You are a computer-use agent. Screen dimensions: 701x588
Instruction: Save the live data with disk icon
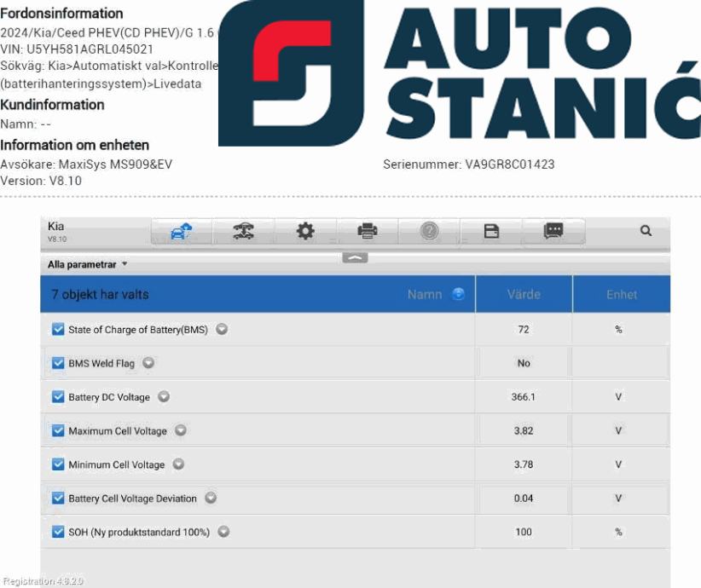(491, 232)
